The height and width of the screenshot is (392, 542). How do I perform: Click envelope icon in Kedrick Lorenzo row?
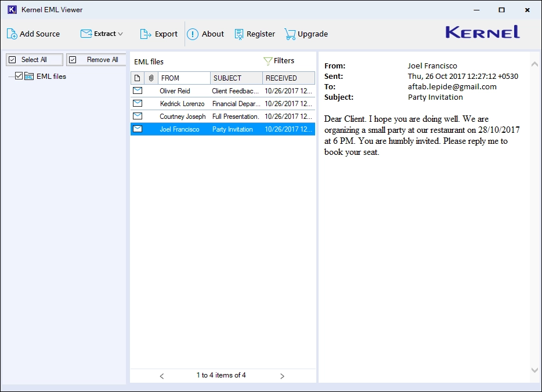[x=138, y=103]
